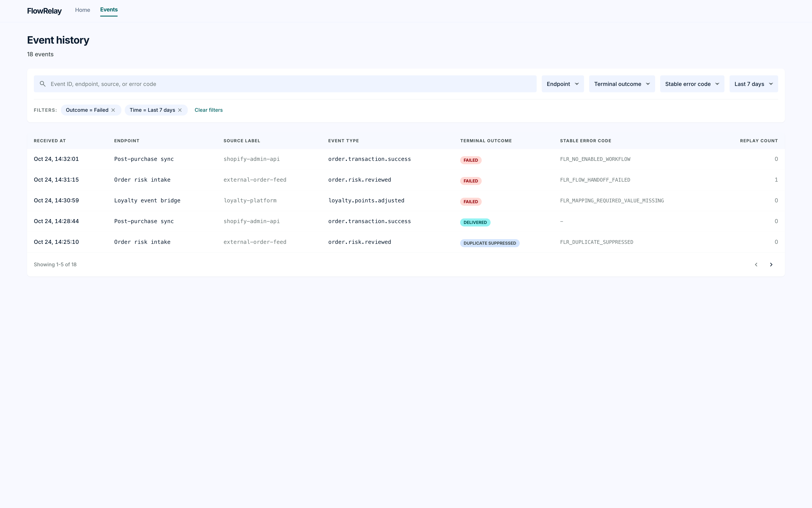Click the Event Type column header
The width and height of the screenshot is (812, 508).
[343, 141]
